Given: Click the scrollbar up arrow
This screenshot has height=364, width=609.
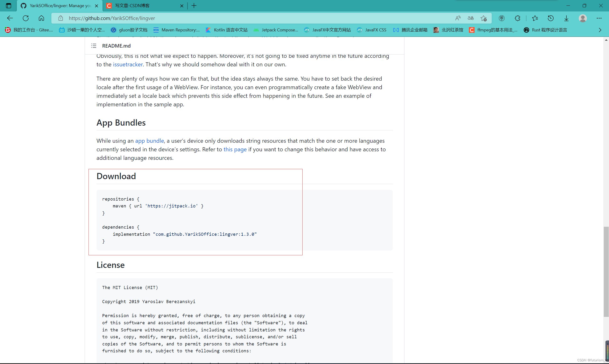Looking at the screenshot, I should (x=606, y=40).
